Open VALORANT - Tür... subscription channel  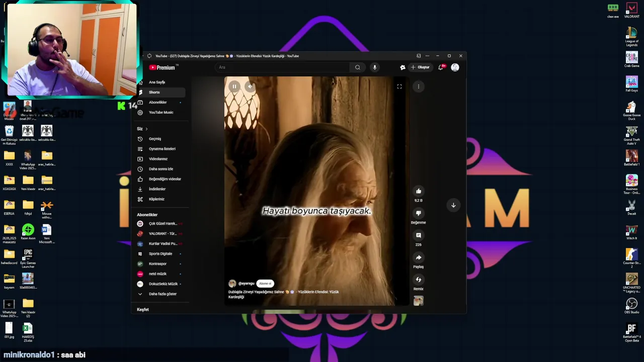[160, 233]
